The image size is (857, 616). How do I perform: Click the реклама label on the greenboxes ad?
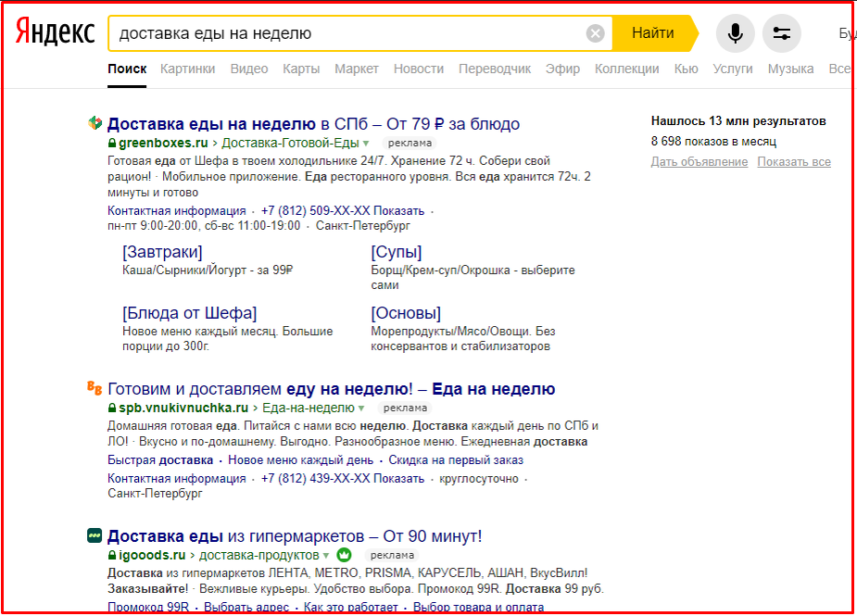(410, 144)
